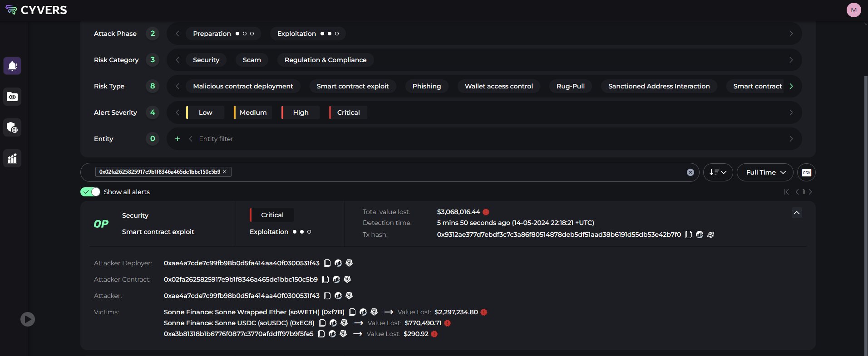This screenshot has width=868, height=356.
Task: Go to next alerts page
Action: tap(810, 192)
